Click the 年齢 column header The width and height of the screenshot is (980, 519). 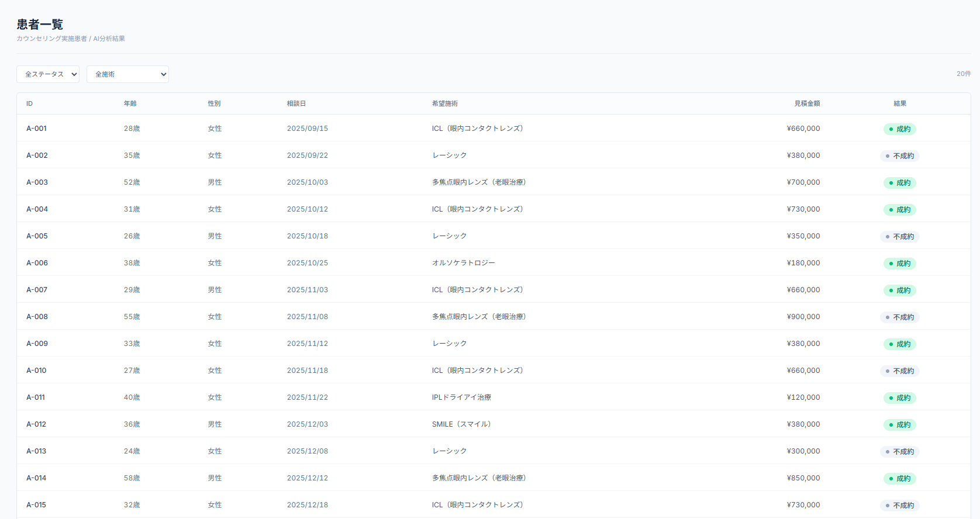[130, 103]
